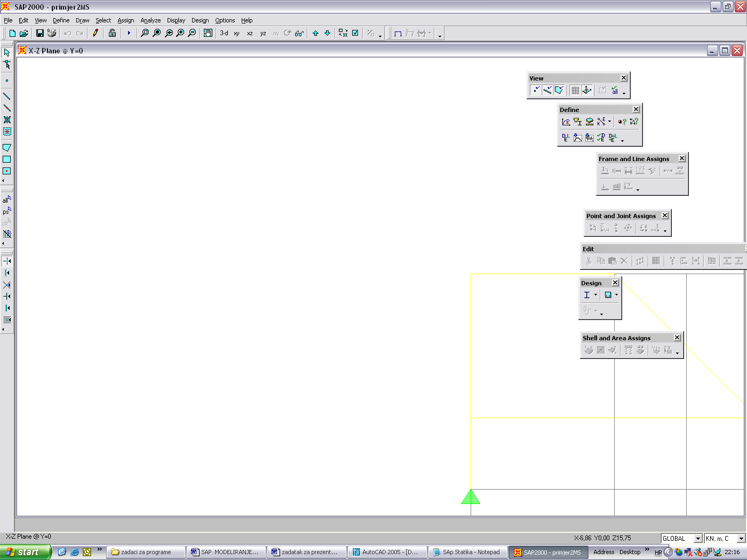This screenshot has width=747, height=560.
Task: Open Define Area Sections icon
Action: pyautogui.click(x=590, y=122)
